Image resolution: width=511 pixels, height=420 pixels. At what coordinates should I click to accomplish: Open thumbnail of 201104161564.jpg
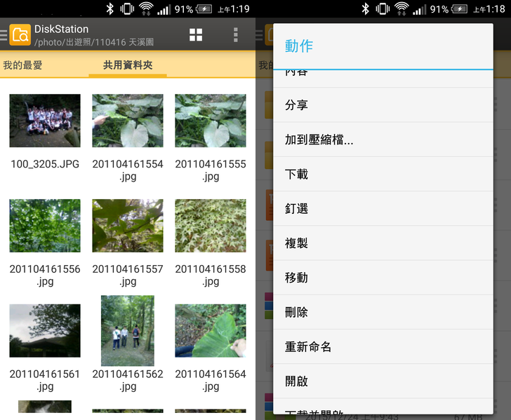click(211, 331)
